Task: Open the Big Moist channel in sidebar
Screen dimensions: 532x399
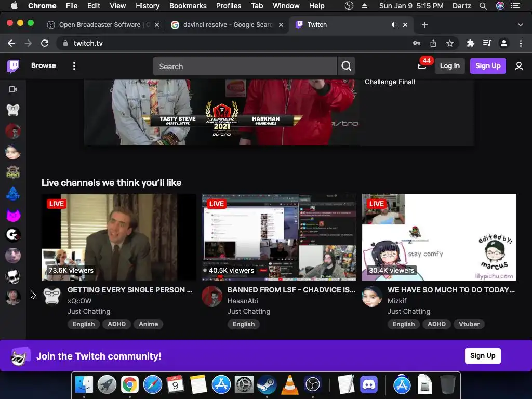Action: click(13, 193)
